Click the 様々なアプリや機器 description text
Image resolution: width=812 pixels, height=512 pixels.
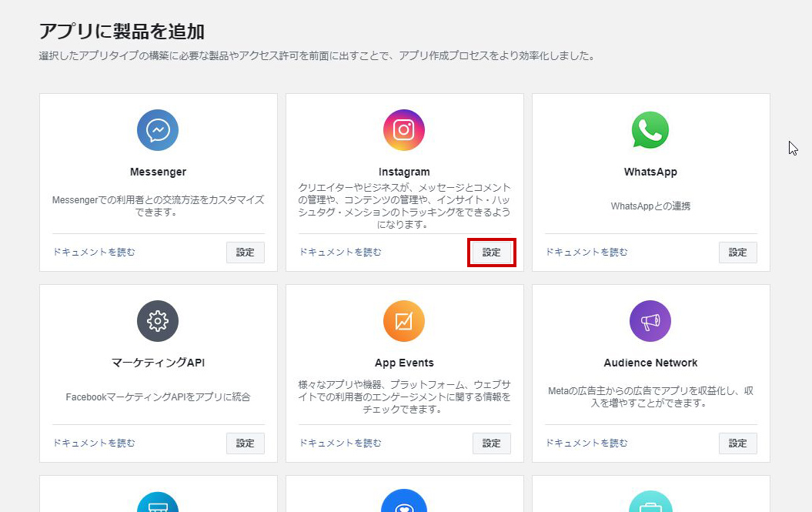tap(404, 397)
